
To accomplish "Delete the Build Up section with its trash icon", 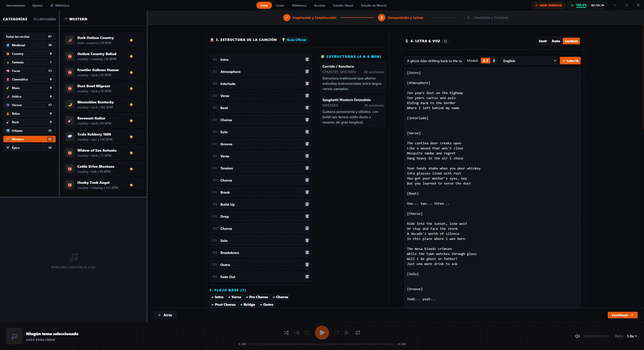I will (307, 204).
